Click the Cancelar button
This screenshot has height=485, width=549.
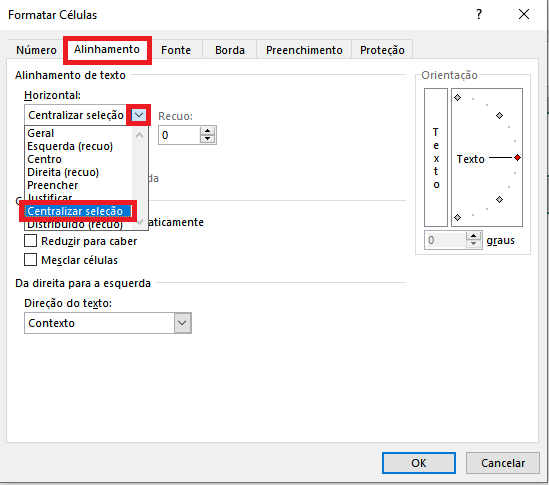[503, 463]
